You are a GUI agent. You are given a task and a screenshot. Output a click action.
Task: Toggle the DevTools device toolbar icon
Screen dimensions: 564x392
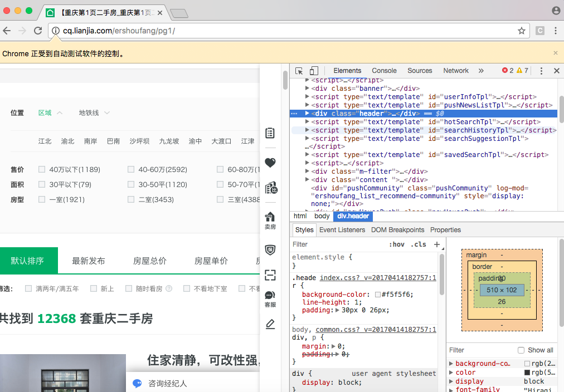pos(314,71)
